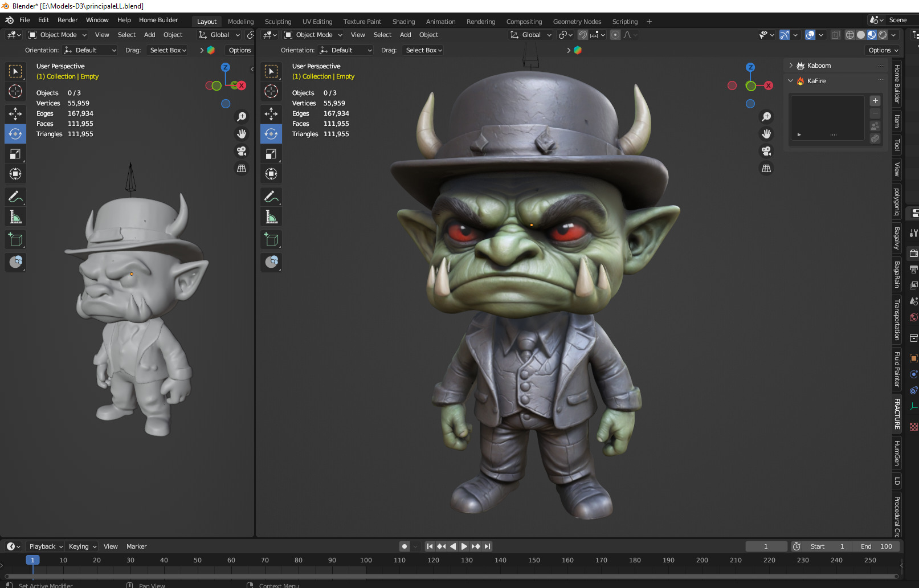This screenshot has width=919, height=588.
Task: Open Drag Select Box dropdown in right viewport
Action: coord(423,50)
